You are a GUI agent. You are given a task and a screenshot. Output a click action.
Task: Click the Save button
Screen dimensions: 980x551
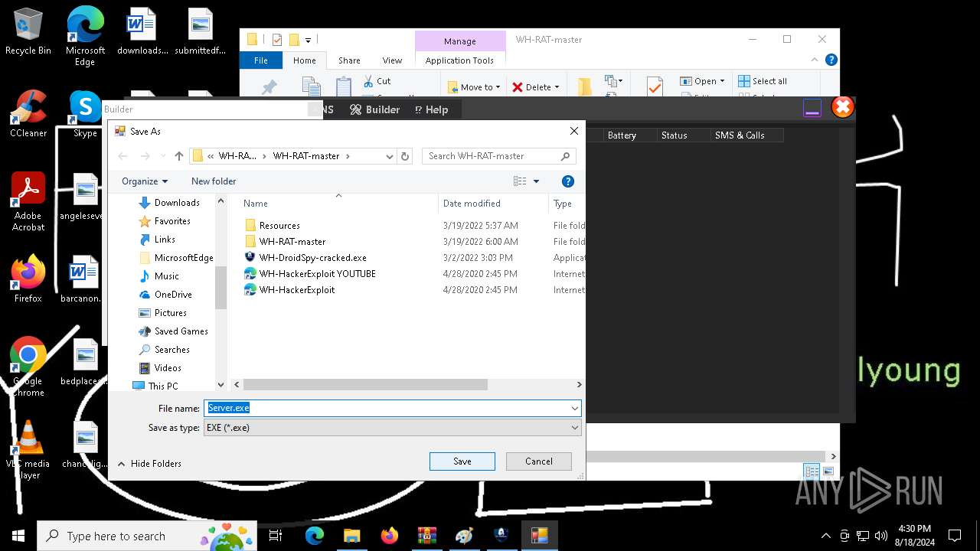[462, 461]
